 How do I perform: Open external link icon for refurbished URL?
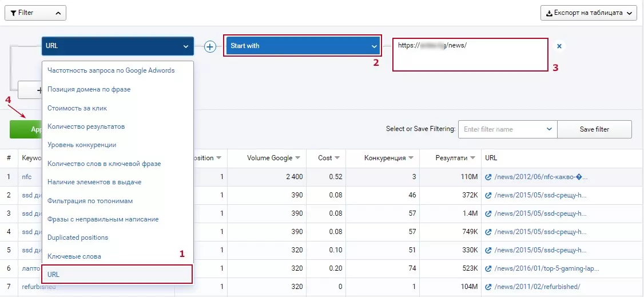pyautogui.click(x=488, y=286)
